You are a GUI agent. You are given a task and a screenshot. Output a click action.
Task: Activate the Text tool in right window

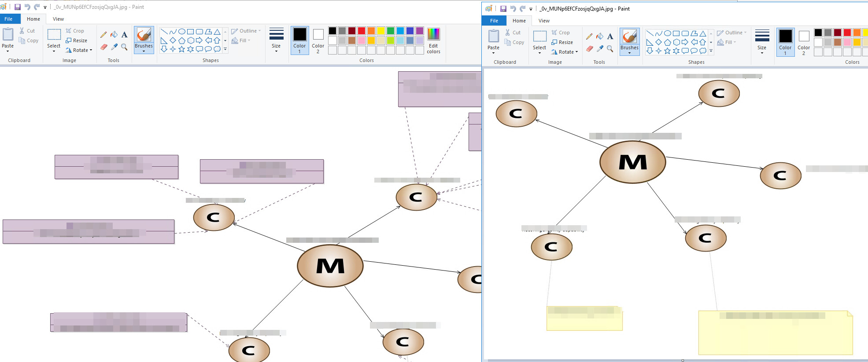610,37
